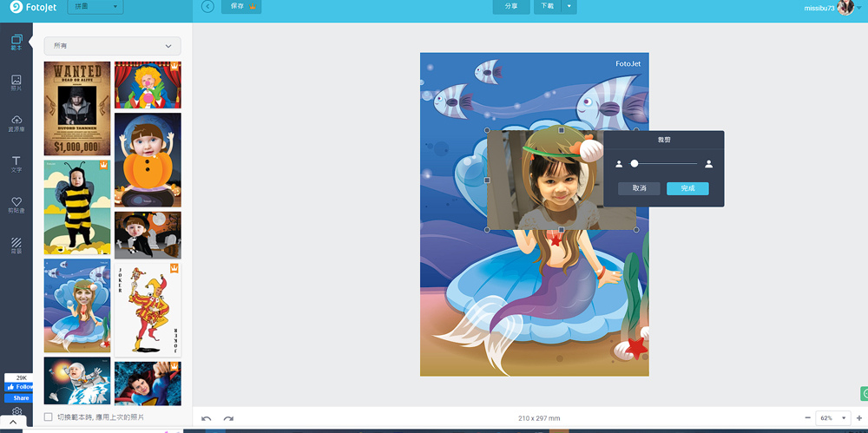Click the missibu73 username
868x433 pixels.
[819, 8]
